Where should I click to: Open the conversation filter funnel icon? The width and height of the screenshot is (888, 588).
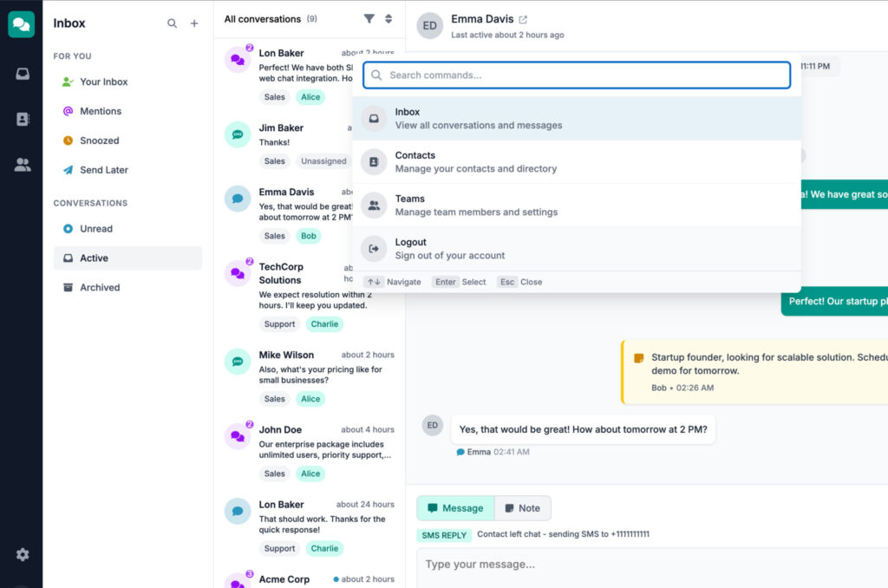click(x=369, y=19)
